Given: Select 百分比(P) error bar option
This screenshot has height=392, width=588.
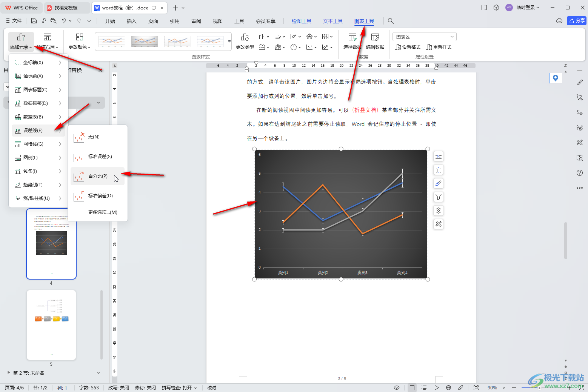Looking at the screenshot, I should click(x=97, y=176).
